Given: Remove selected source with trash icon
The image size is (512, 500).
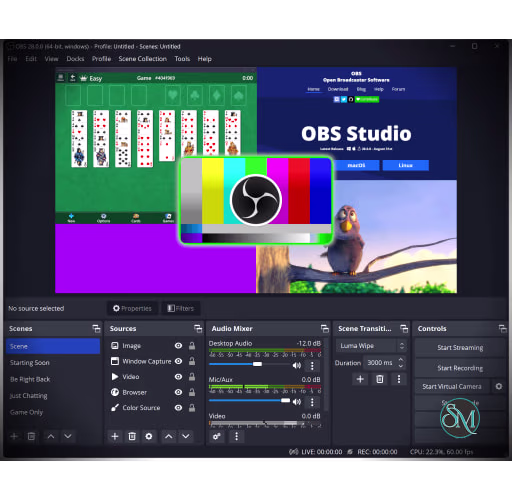Looking at the screenshot, I should point(132,436).
